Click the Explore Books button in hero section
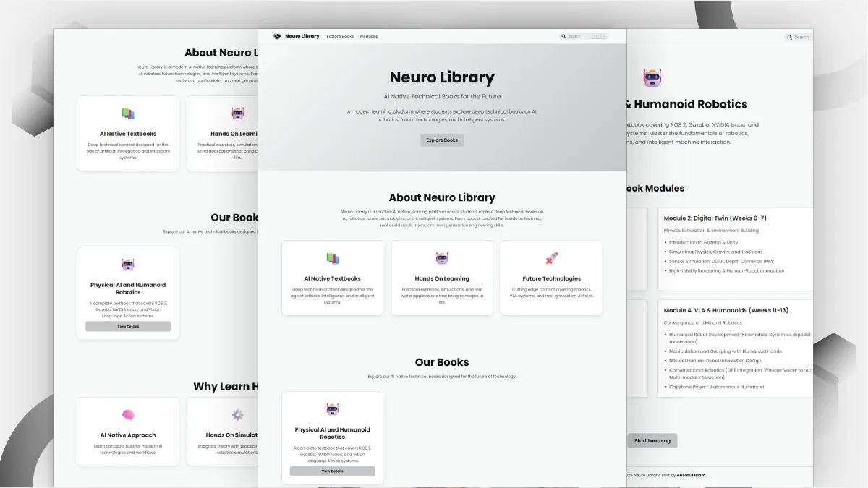 click(x=442, y=140)
